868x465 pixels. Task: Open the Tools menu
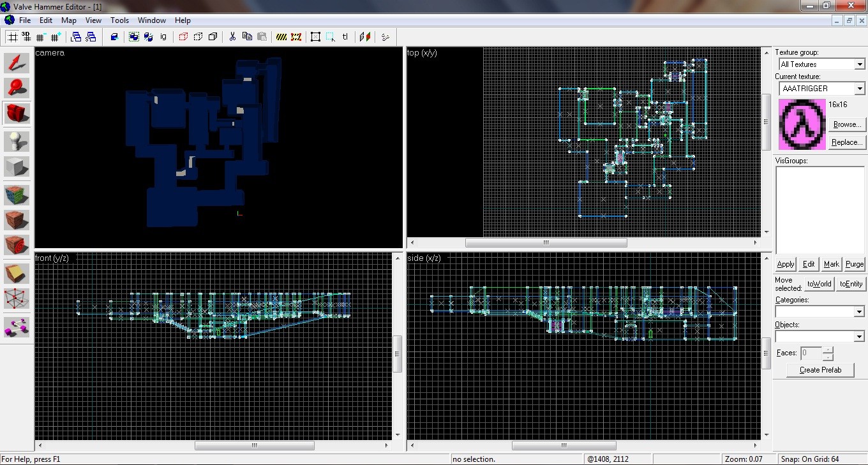tap(119, 20)
